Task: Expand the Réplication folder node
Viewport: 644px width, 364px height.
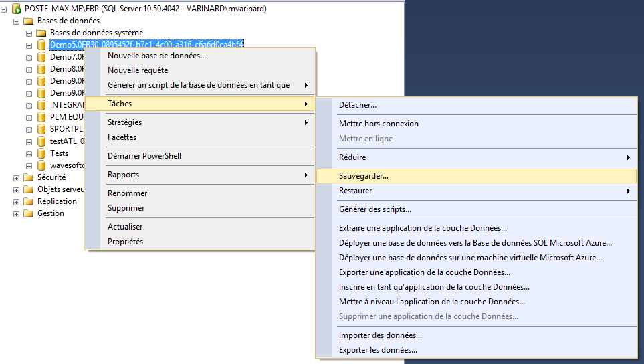Action: [x=17, y=201]
